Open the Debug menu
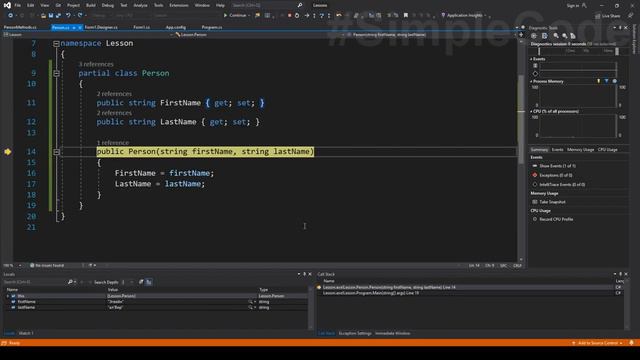The width and height of the screenshot is (640, 360). point(108,5)
